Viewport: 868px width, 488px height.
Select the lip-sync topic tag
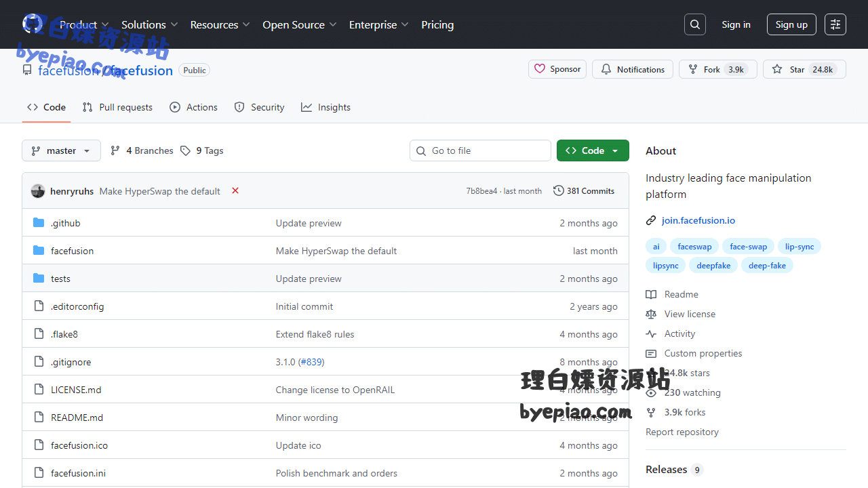click(x=800, y=247)
